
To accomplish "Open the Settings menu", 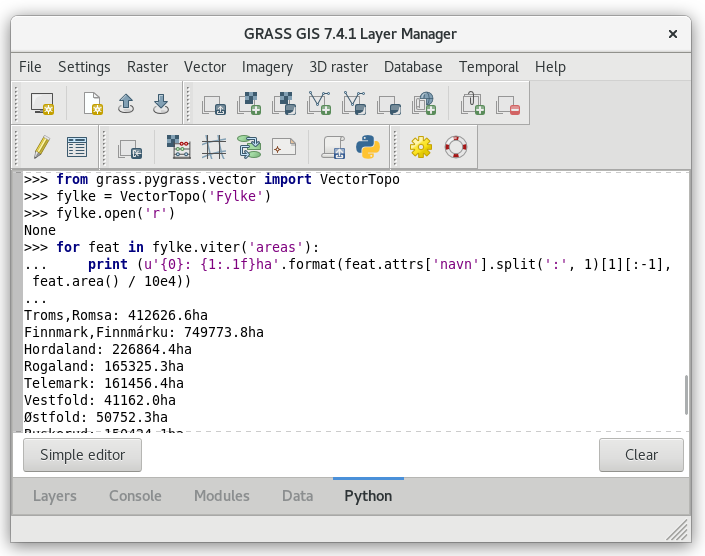I will pyautogui.click(x=84, y=67).
